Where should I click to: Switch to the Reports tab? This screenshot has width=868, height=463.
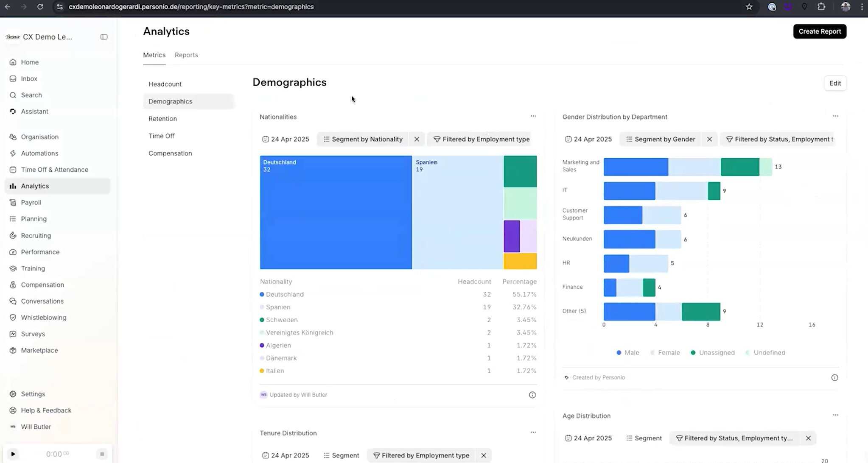(186, 55)
